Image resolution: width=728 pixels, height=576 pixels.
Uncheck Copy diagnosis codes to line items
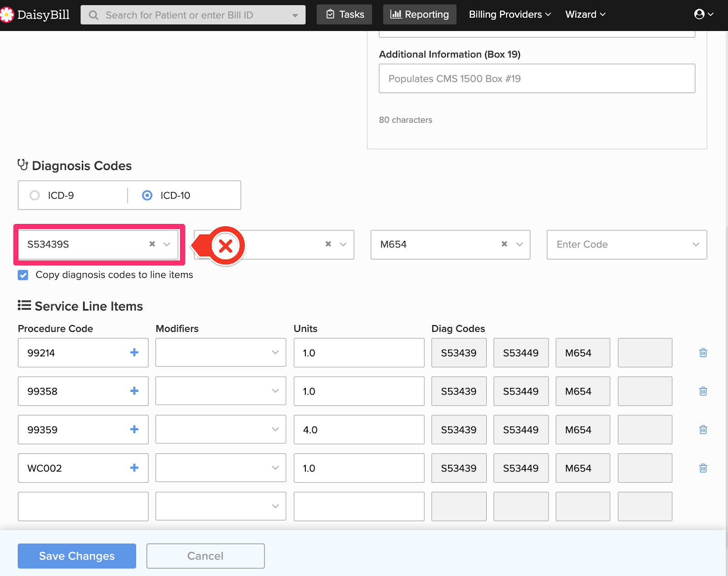click(x=23, y=275)
